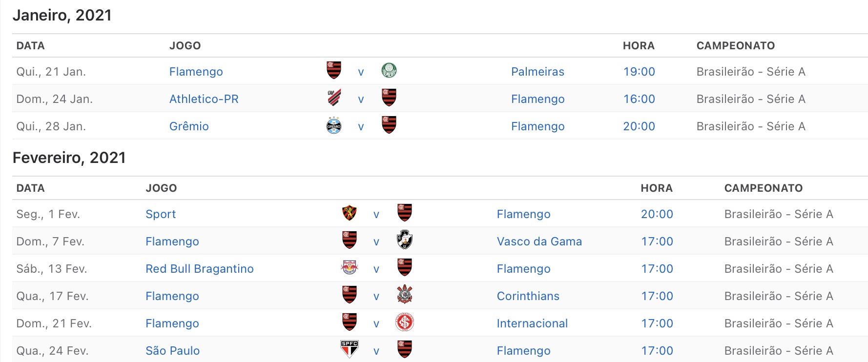868x362 pixels.
Task: Click the Athletico-PR crest icon
Action: [x=334, y=98]
